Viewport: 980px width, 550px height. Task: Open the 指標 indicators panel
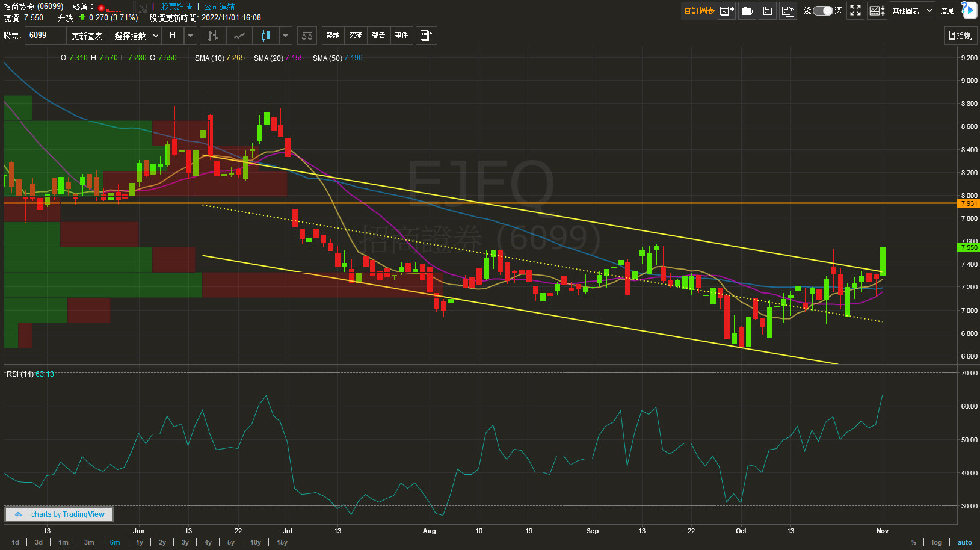pos(961,36)
